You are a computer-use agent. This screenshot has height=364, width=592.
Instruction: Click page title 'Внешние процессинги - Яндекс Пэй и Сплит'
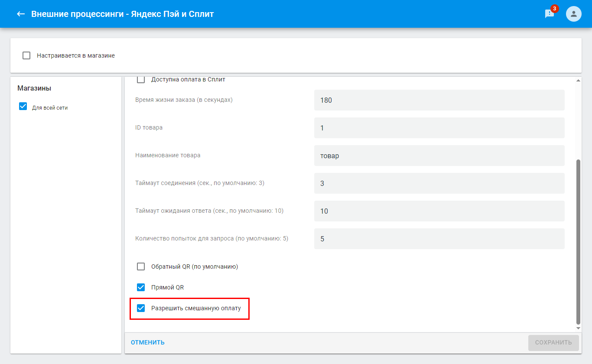pos(123,14)
